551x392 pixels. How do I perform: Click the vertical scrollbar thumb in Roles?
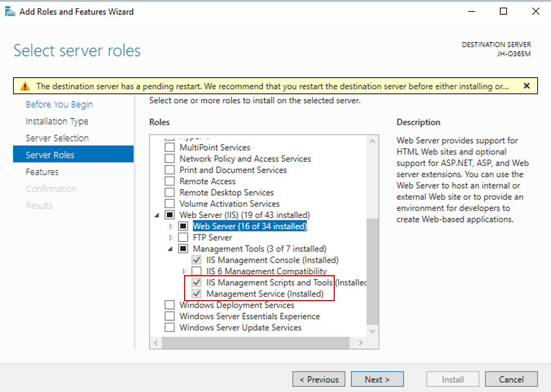click(372, 271)
